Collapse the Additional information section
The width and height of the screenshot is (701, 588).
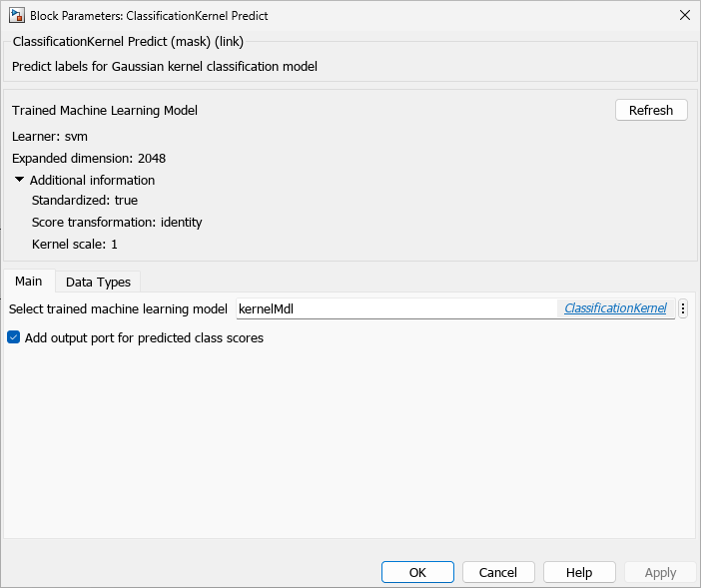20,181
